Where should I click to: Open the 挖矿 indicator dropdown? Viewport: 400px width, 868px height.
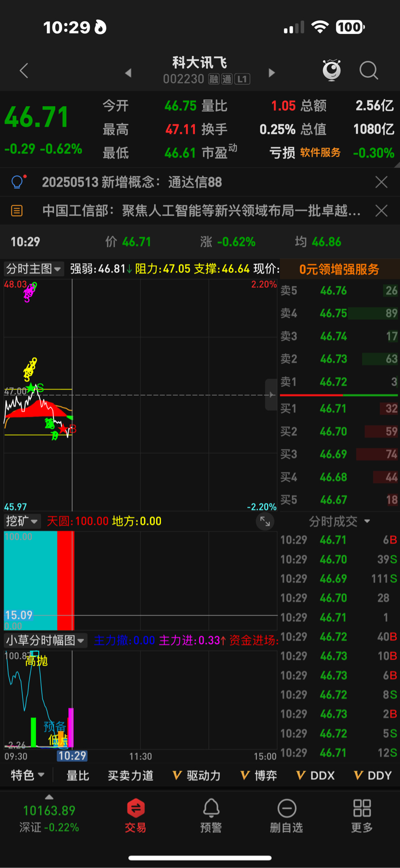22,521
